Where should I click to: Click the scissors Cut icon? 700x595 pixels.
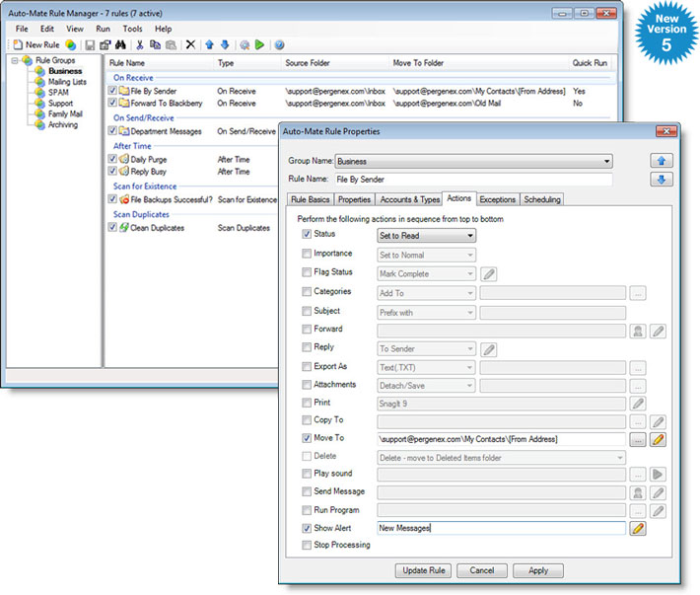tap(140, 45)
